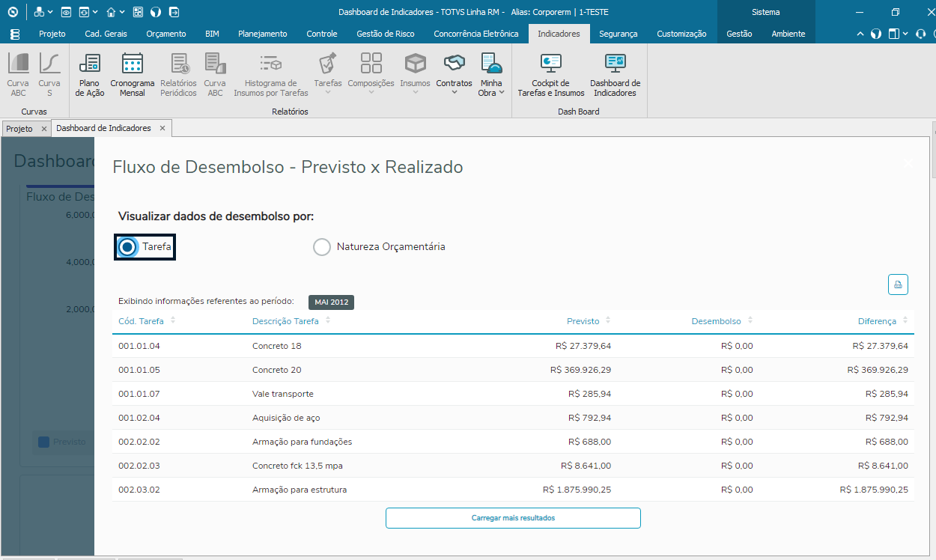Screen dimensions: 936x560
Task: Open the Controle ribbon tab
Action: (x=322, y=34)
